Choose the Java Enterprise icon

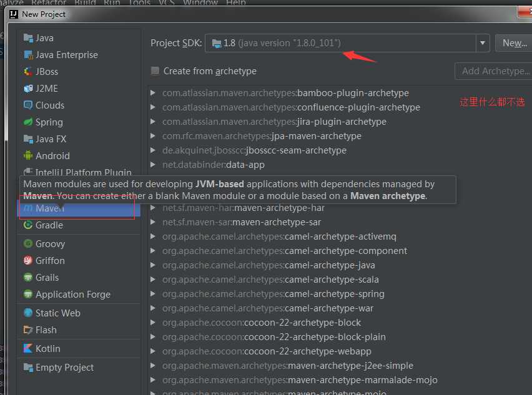tap(28, 55)
